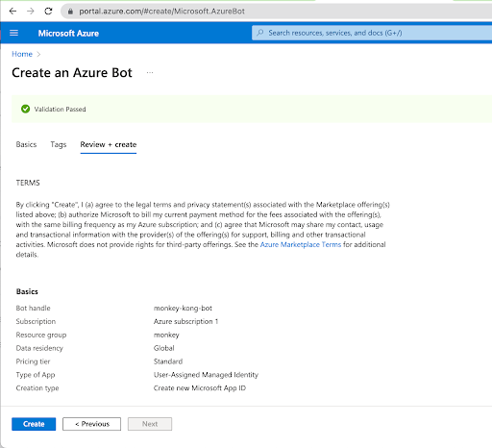The height and width of the screenshot is (448, 492).
Task: Click the Resource group label
Action: (41, 335)
